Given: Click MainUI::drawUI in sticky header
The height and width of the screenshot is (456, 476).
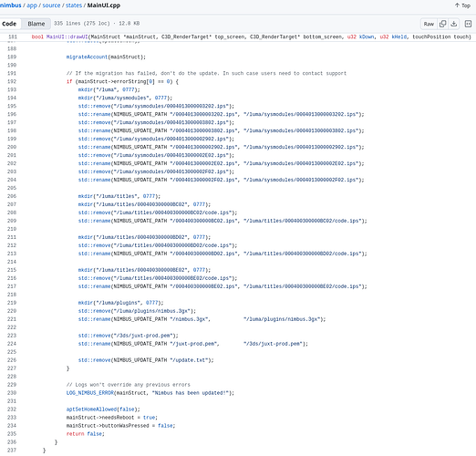Looking at the screenshot, I should pos(67,36).
